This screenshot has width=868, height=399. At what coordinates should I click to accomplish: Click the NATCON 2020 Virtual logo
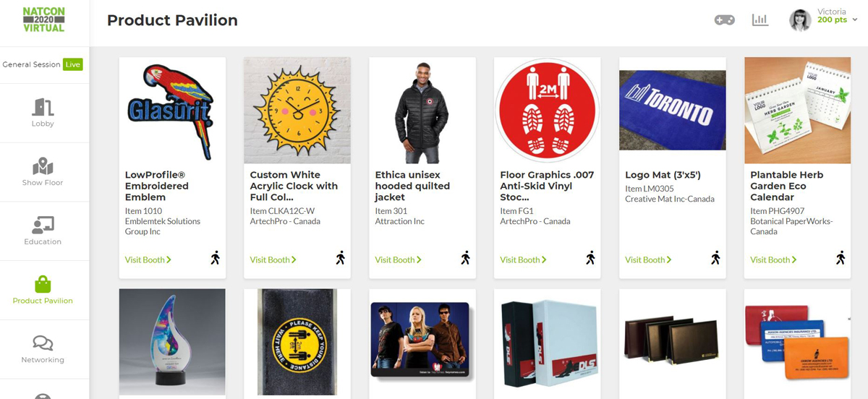tap(43, 20)
